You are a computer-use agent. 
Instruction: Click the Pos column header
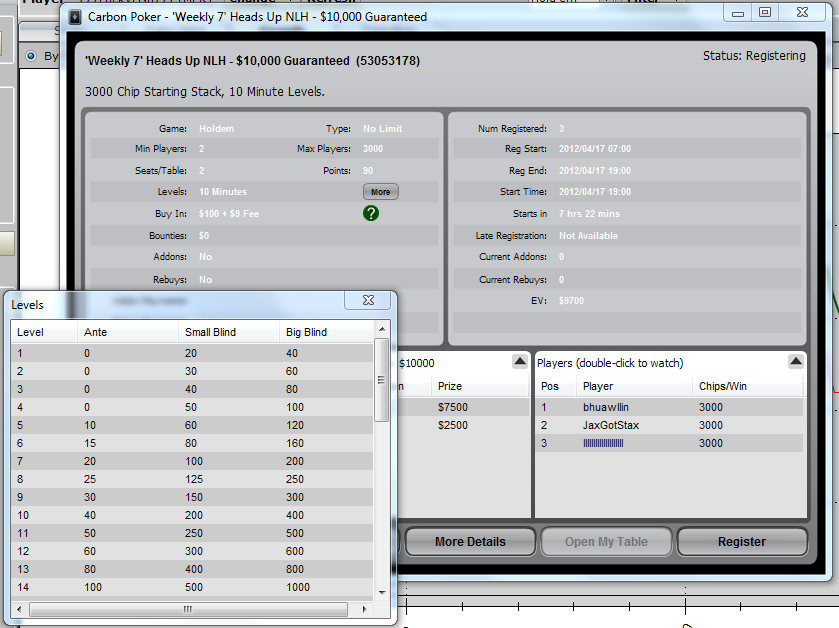(x=555, y=386)
